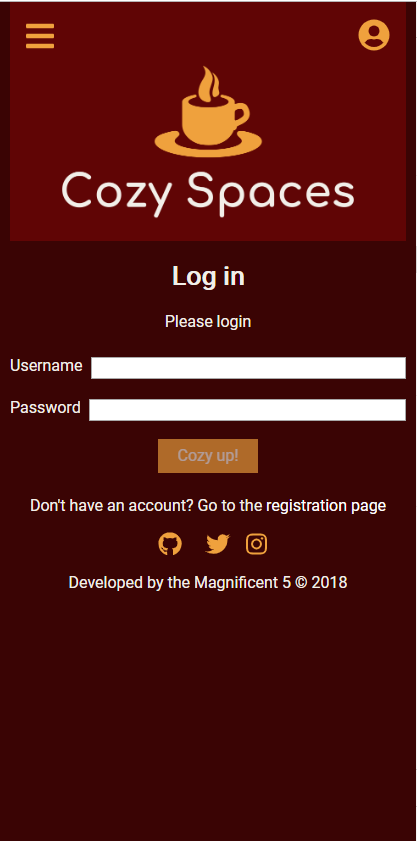The width and height of the screenshot is (417, 841).
Task: Click the Please login text
Action: tap(208, 322)
